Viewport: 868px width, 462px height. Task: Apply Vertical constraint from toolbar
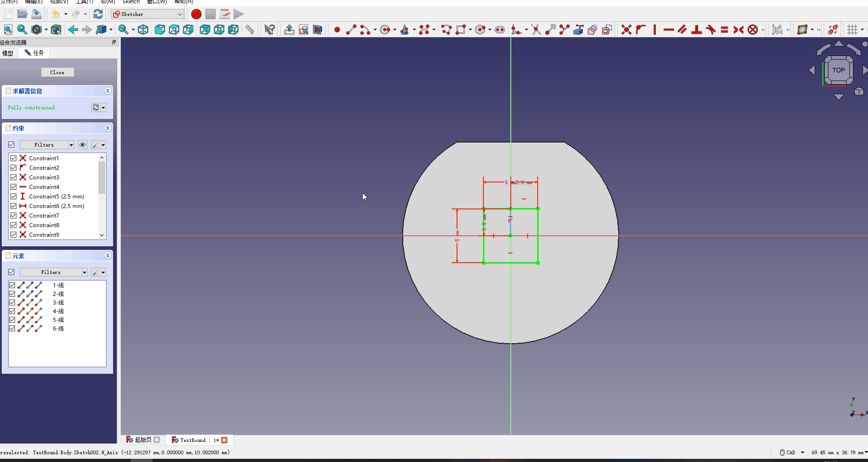click(655, 30)
